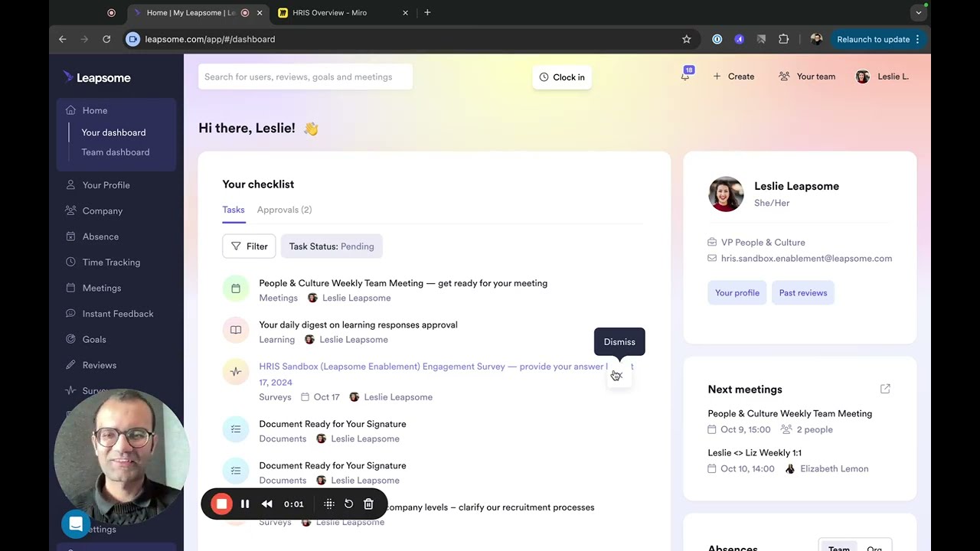Open Task Status: Pending filter dropdown
Screen dimensions: 980x551
[x=332, y=246]
